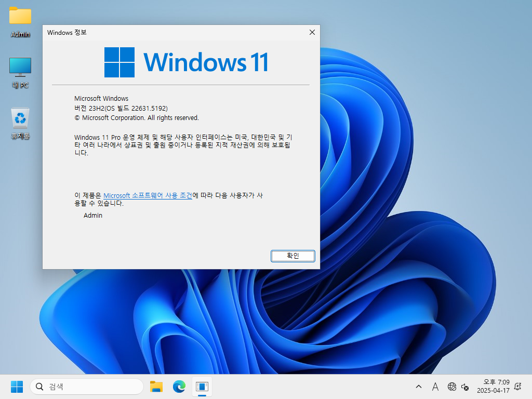Click the 확인 button in Windows 정보 dialog
532x399 pixels.
tap(293, 256)
